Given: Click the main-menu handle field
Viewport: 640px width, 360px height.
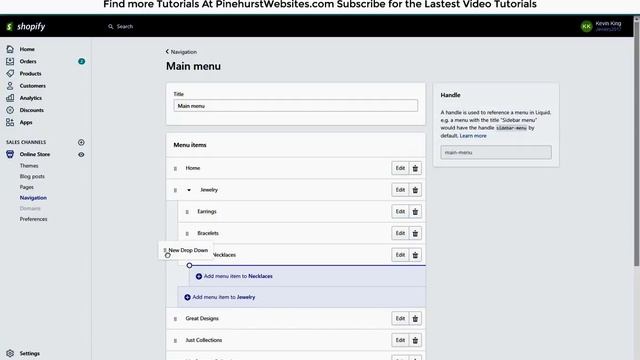Looking at the screenshot, I should 496,152.
